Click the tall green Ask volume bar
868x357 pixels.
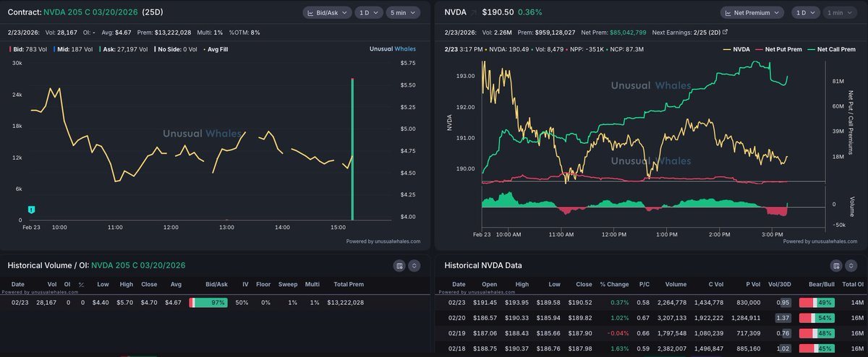tap(352, 149)
